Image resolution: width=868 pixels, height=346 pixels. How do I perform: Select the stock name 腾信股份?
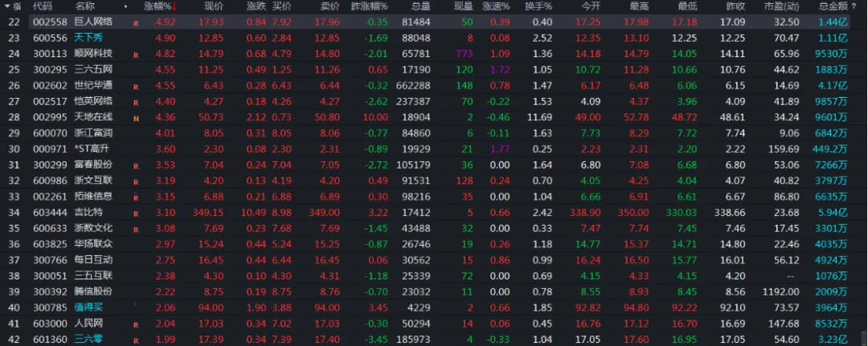[94, 291]
